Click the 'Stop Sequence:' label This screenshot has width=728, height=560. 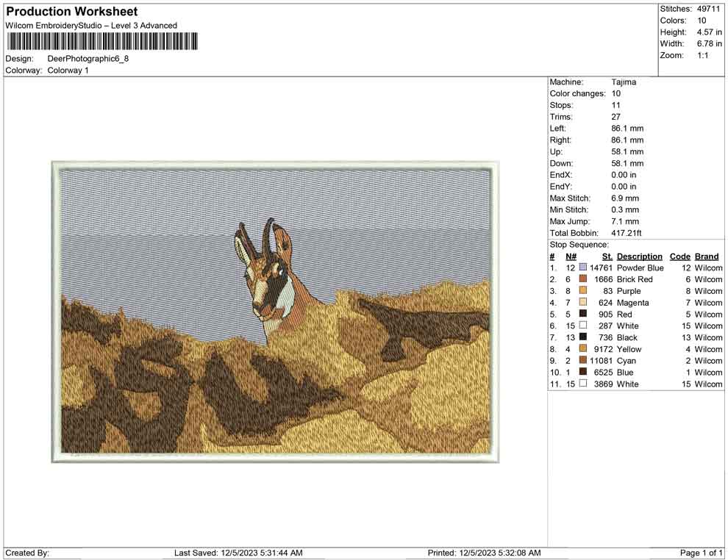tap(579, 245)
